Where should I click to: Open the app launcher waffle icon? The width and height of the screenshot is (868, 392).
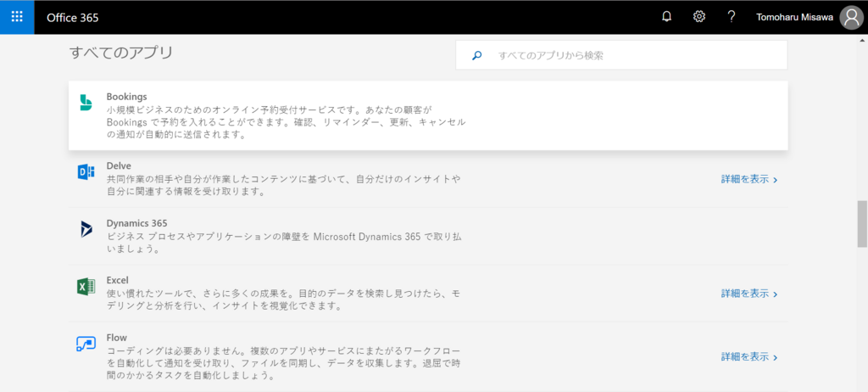click(x=17, y=17)
